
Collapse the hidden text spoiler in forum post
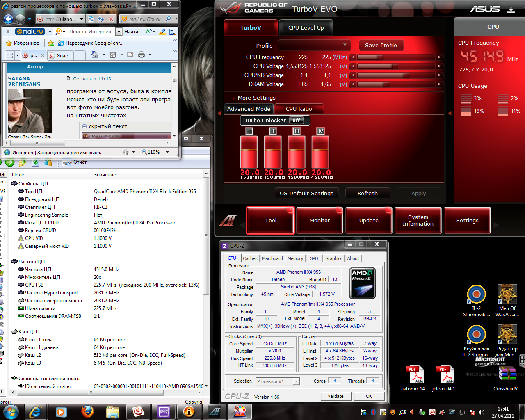click(x=84, y=126)
